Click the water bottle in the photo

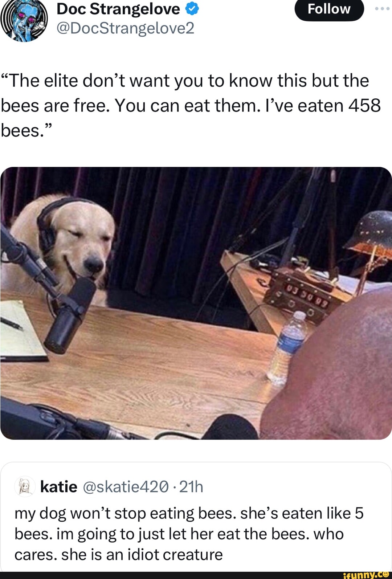[287, 347]
